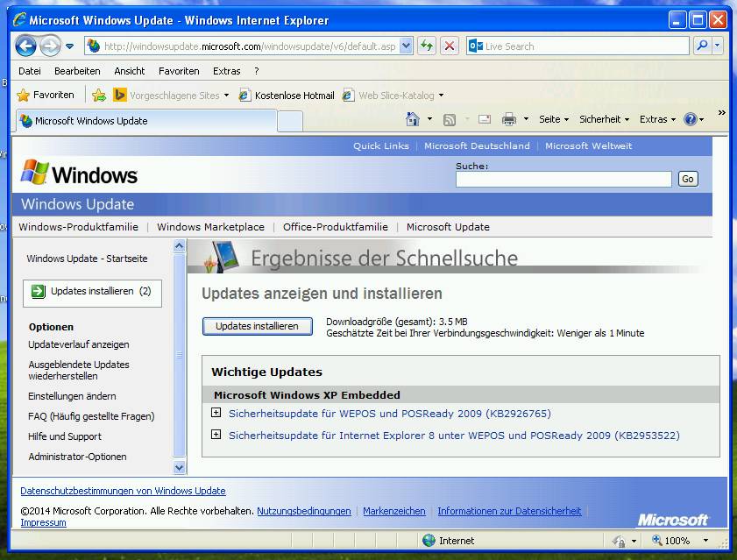
Task: Click the Back navigation arrow
Action: [25, 46]
